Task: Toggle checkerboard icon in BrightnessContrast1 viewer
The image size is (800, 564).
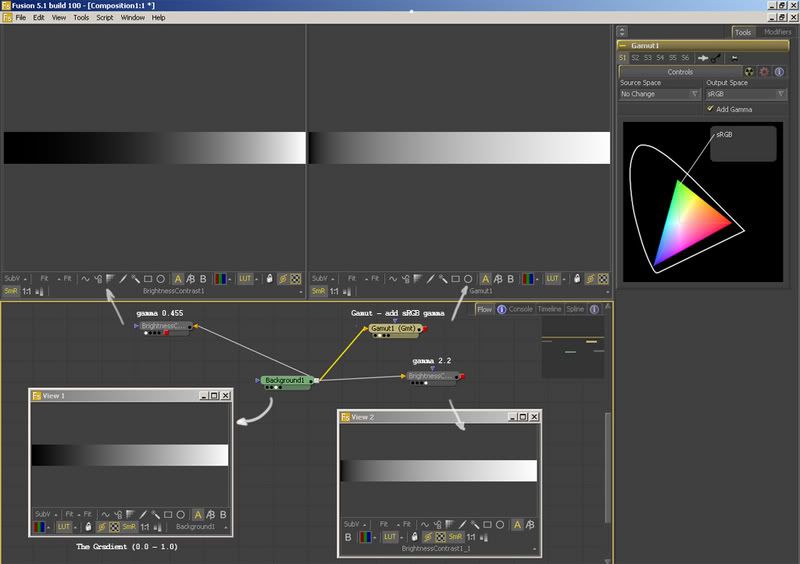Action: pos(296,279)
